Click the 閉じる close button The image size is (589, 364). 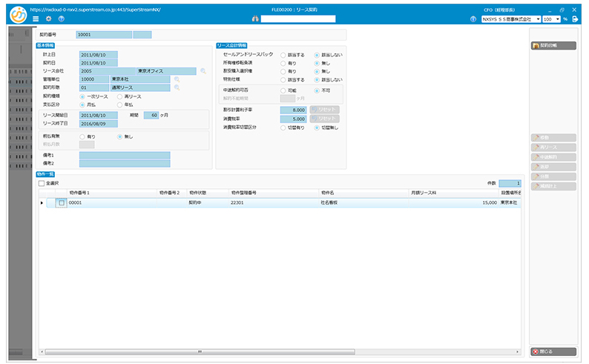pyautogui.click(x=553, y=351)
